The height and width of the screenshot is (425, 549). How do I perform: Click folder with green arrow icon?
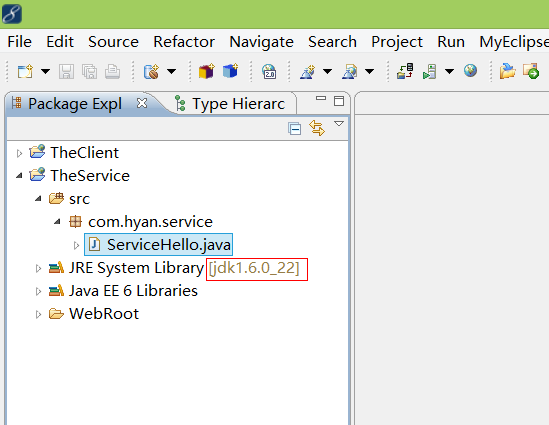click(x=531, y=71)
